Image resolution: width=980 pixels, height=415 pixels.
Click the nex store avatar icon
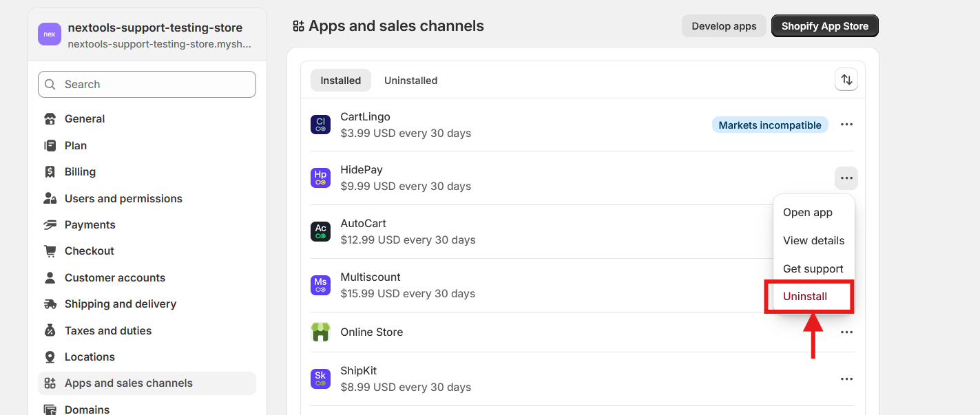[x=50, y=34]
